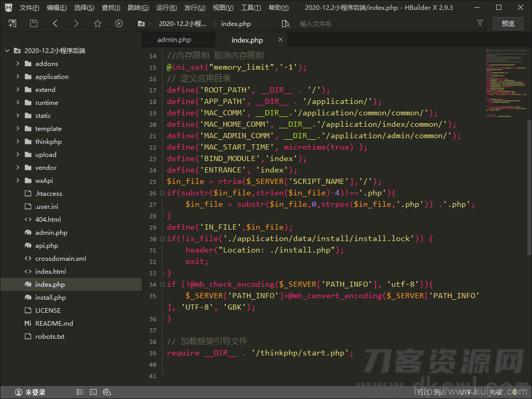Click the 预览 preview button
This screenshot has width=532, height=399.
(x=508, y=23)
